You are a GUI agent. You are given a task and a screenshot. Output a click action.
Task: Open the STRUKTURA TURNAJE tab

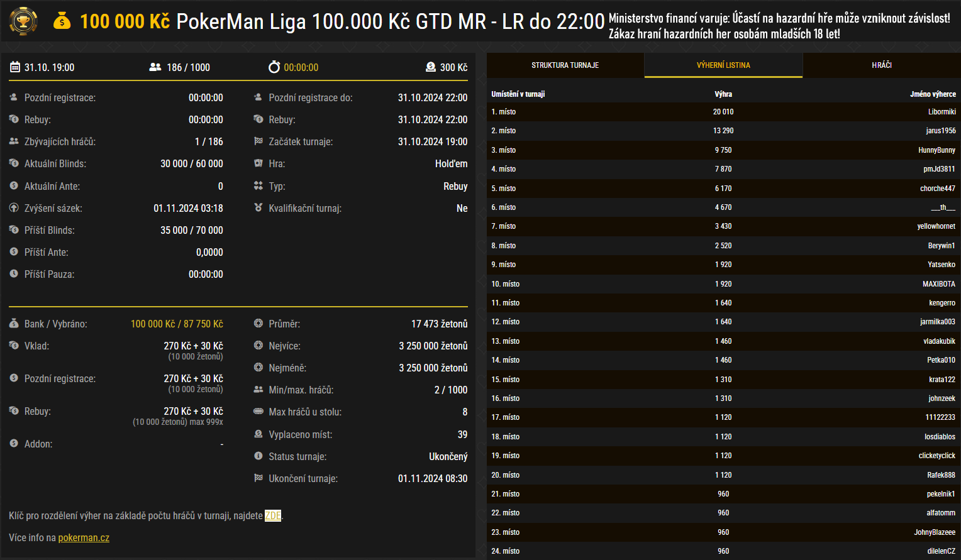[x=565, y=65]
